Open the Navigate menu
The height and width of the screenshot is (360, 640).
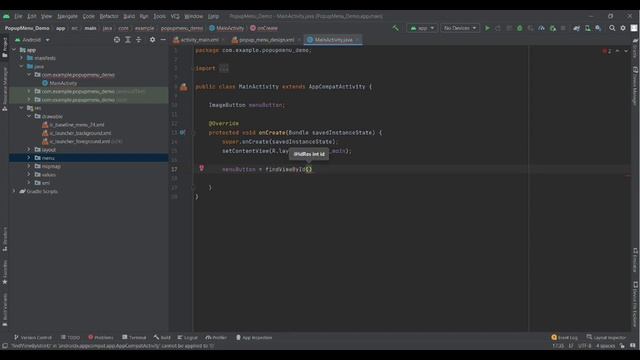pos(67,16)
